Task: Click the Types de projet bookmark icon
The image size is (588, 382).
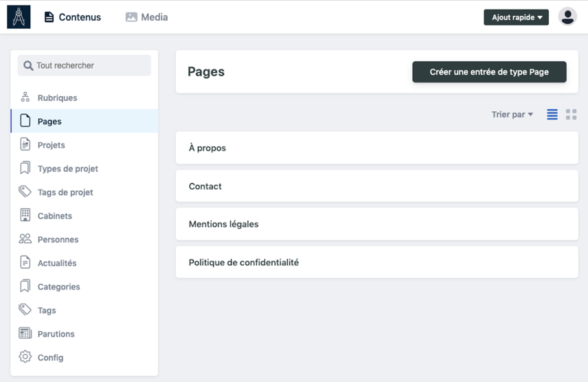Action: click(x=25, y=168)
